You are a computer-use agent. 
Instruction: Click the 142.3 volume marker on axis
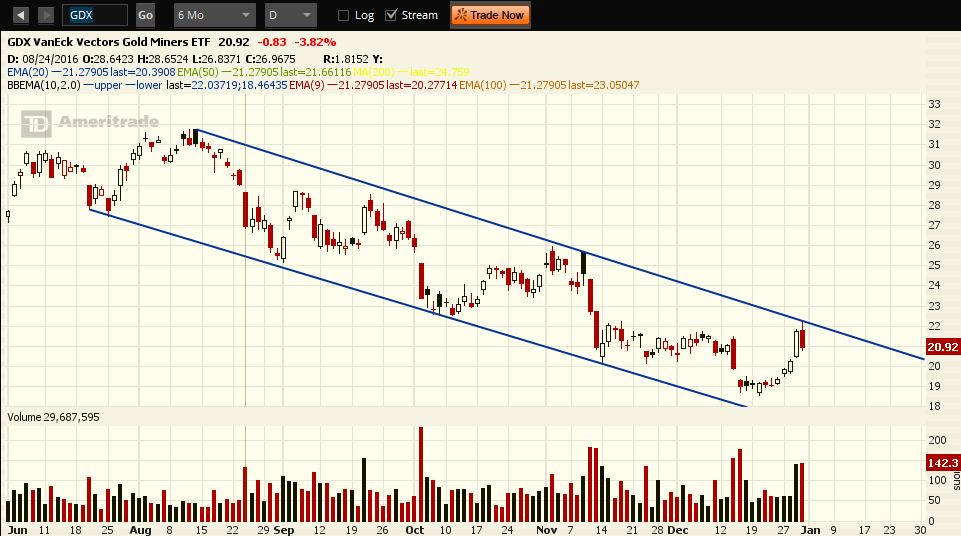point(942,463)
